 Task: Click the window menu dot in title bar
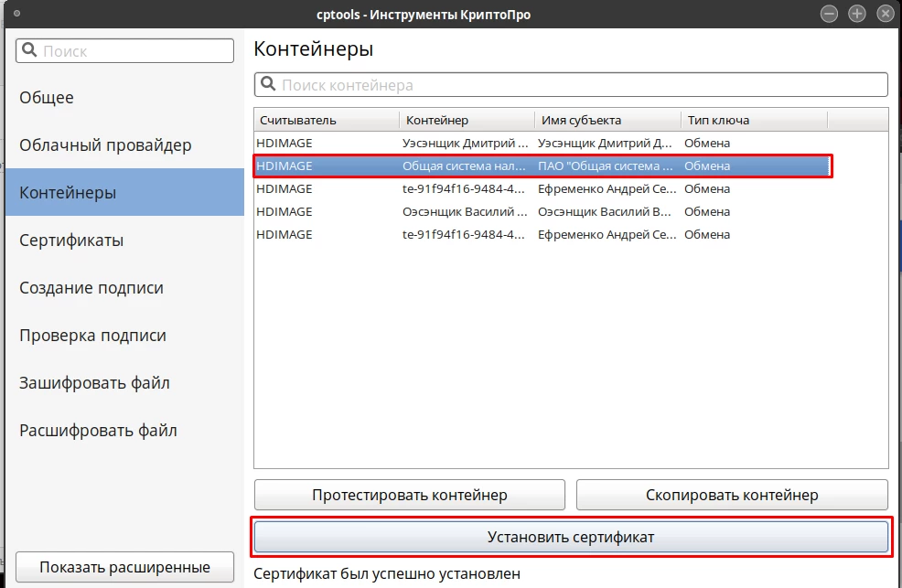click(x=16, y=13)
